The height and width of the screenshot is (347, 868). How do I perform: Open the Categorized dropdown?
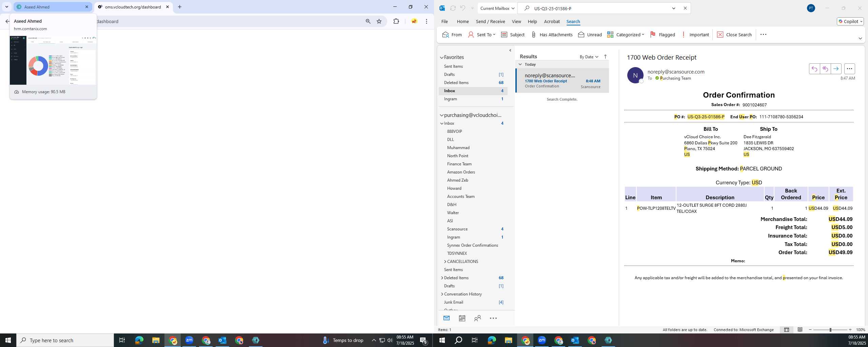626,35
